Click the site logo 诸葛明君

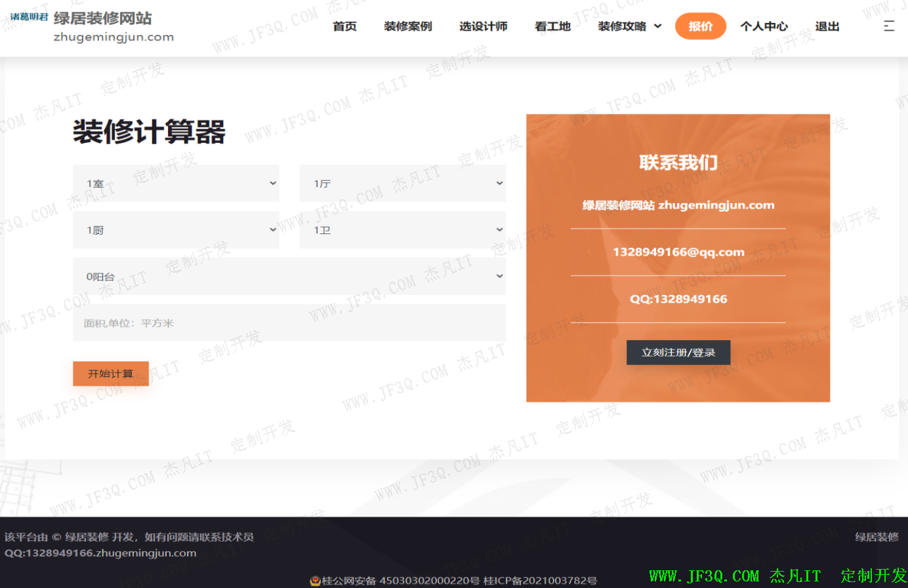click(30, 17)
